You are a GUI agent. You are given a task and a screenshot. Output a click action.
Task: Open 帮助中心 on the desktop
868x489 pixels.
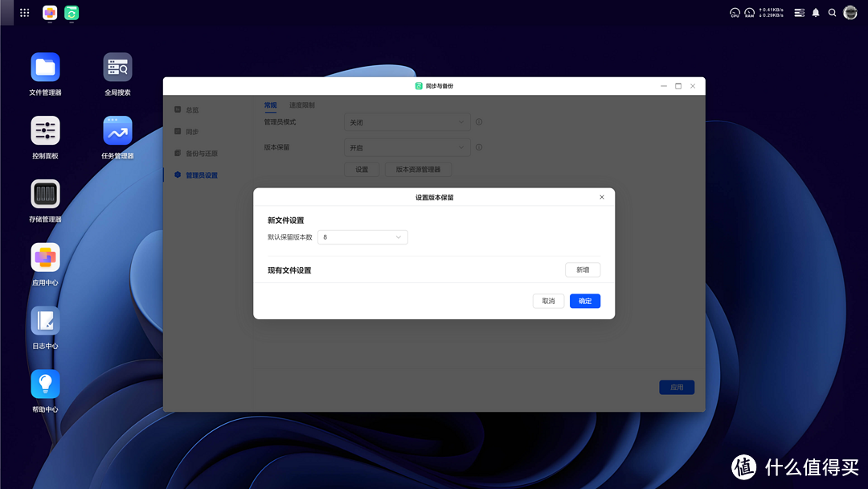45,384
